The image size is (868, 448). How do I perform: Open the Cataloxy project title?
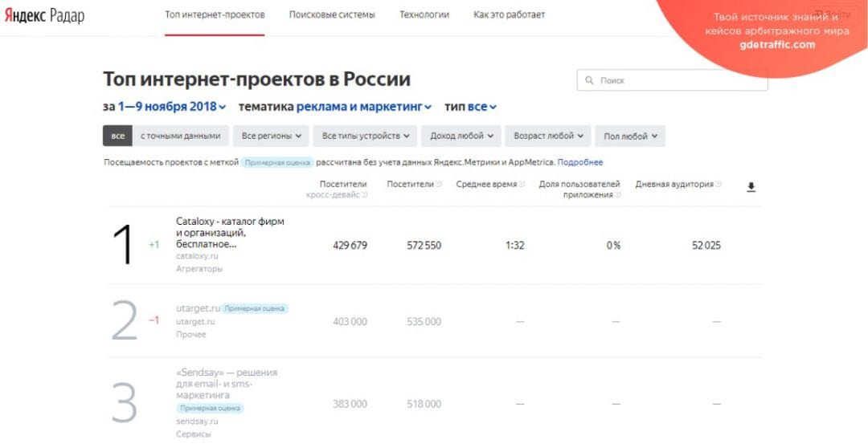[231, 233]
